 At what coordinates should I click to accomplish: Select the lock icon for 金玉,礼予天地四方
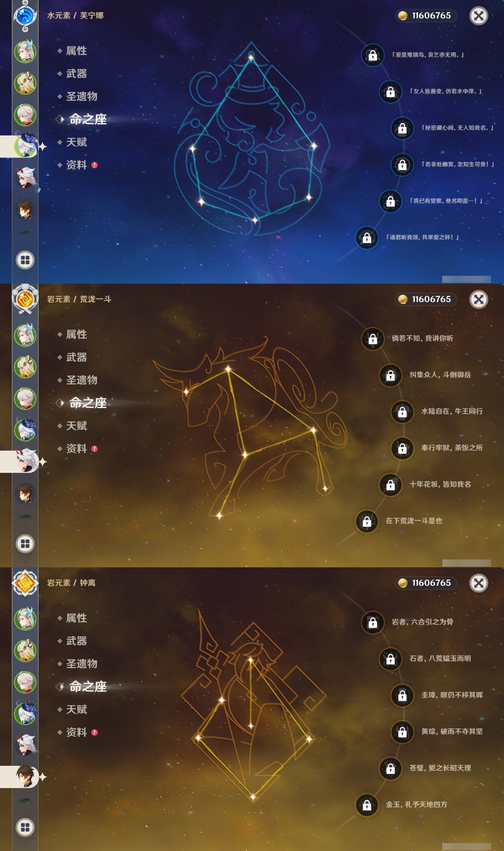[367, 805]
